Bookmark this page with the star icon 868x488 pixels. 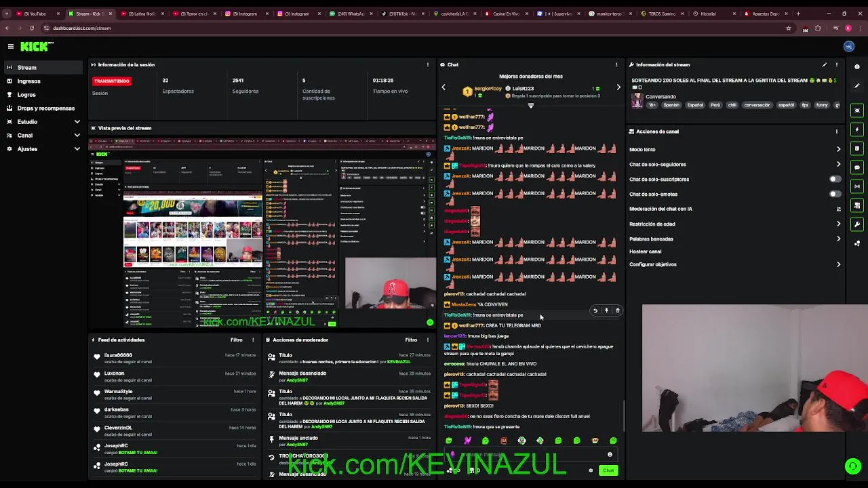click(788, 28)
